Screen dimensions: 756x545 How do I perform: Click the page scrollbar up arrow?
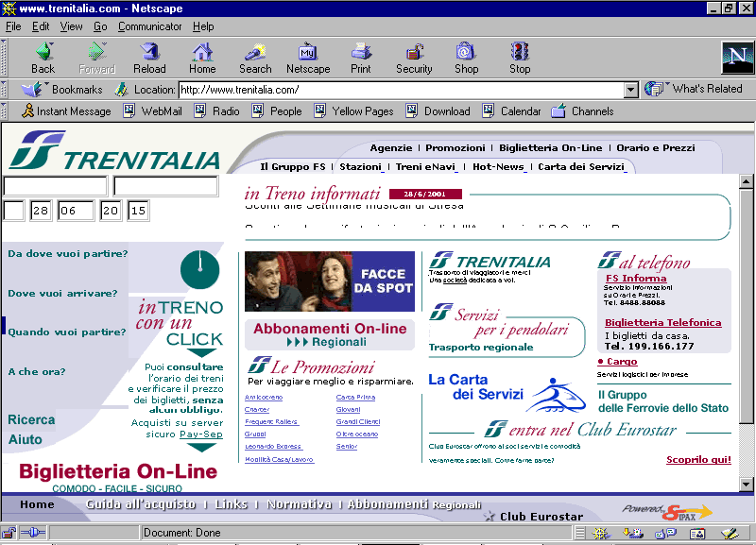tap(746, 181)
